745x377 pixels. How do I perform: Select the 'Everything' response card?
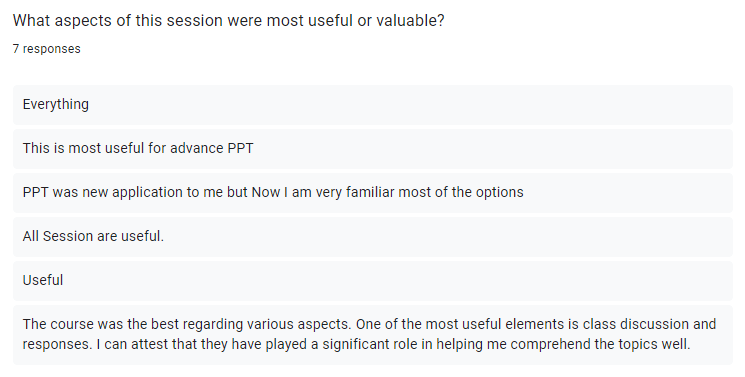372,105
